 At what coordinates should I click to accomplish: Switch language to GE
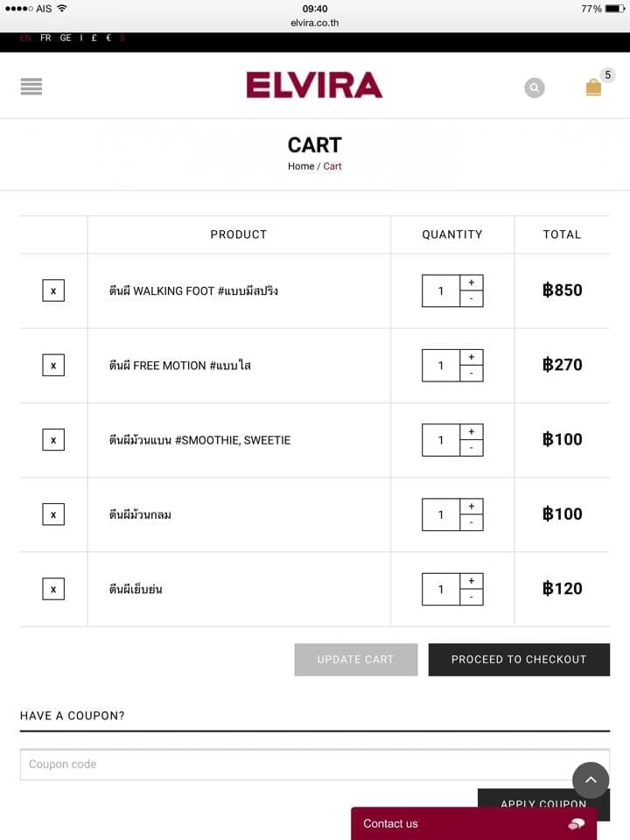point(66,38)
